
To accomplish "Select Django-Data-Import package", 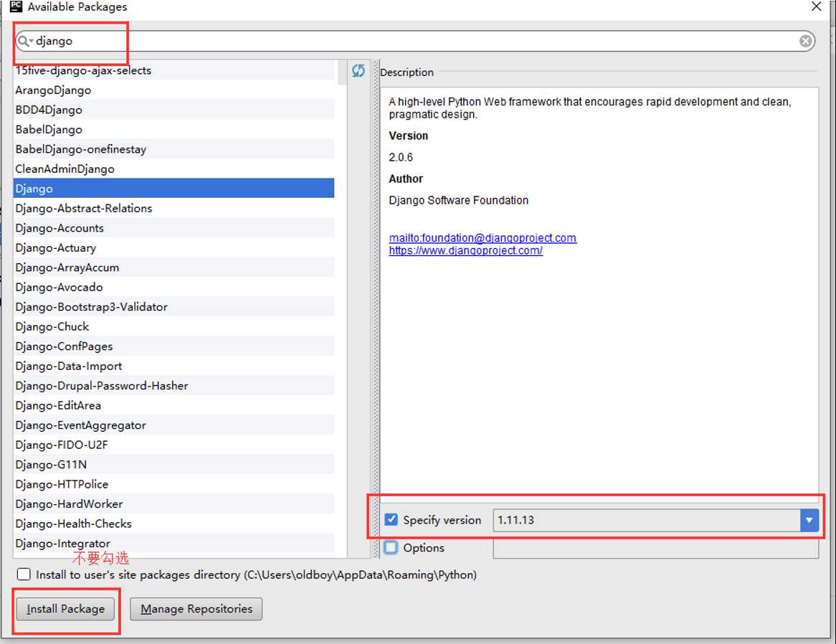I will coord(174,366).
